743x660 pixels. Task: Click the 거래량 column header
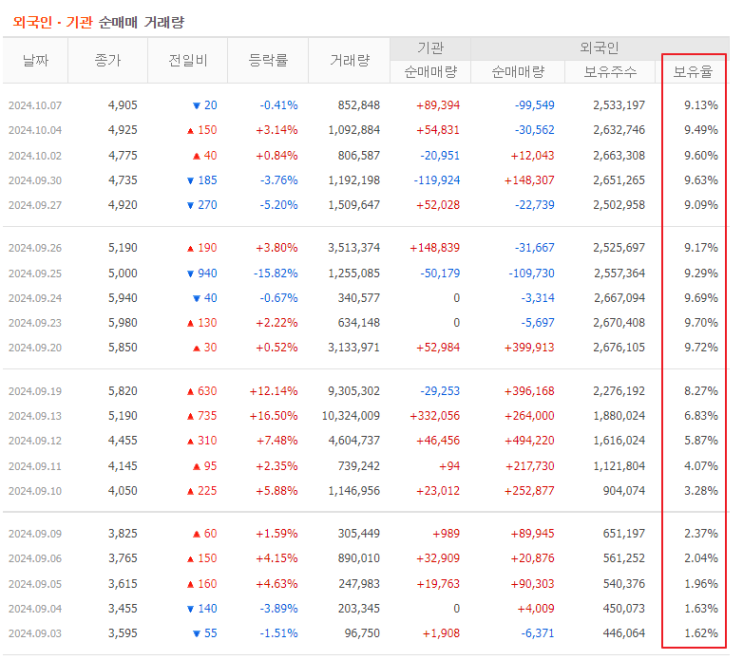(350, 60)
